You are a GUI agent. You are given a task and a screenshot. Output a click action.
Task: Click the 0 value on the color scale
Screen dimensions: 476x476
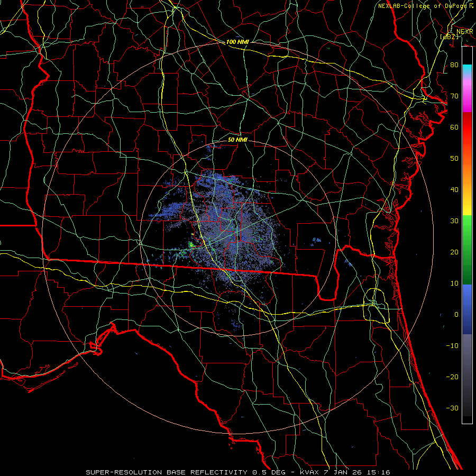pos(456,315)
